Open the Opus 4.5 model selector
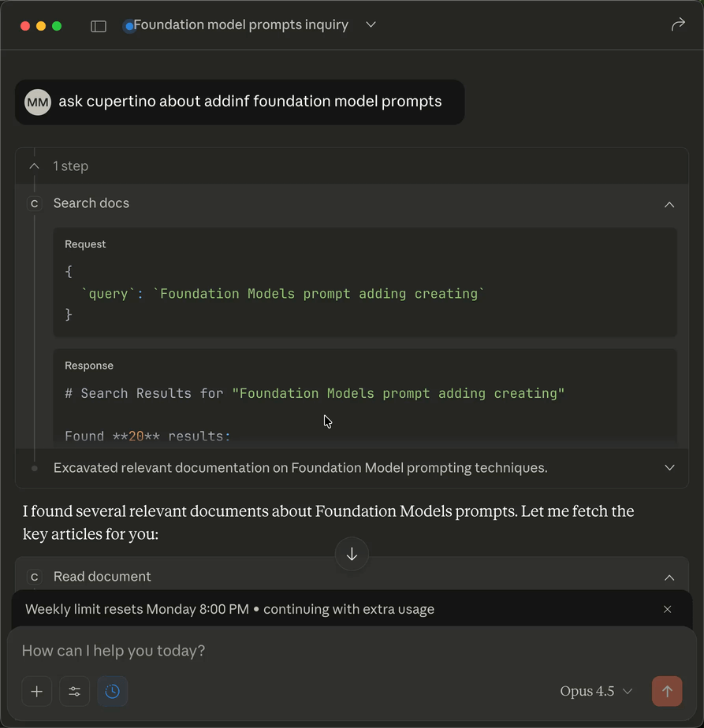The width and height of the screenshot is (704, 728). pyautogui.click(x=596, y=691)
